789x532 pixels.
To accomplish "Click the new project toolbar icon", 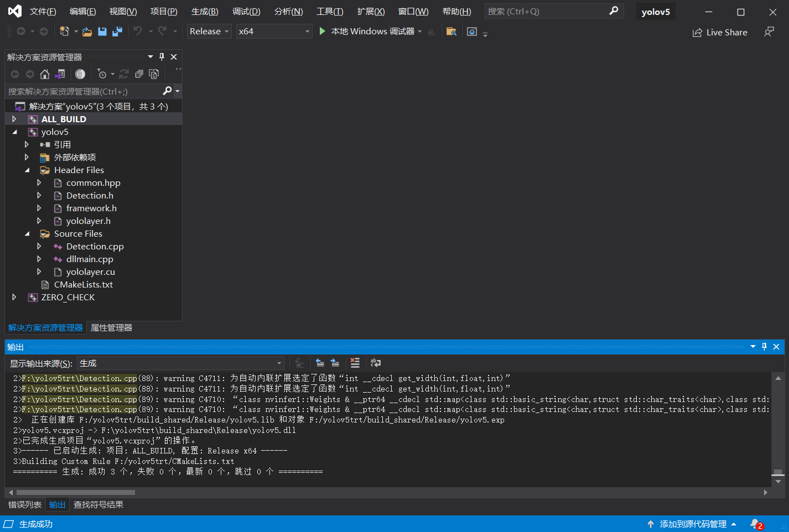I will point(65,32).
